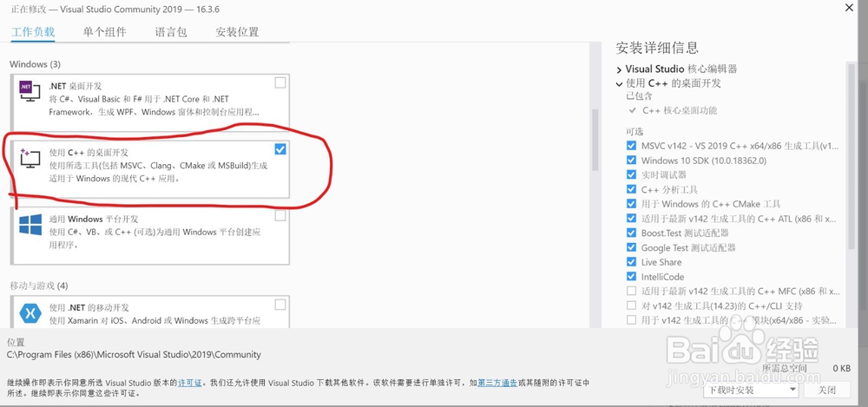Click the 安装详细信息 heading
Viewport: 868px width, 407px height.
(x=656, y=48)
